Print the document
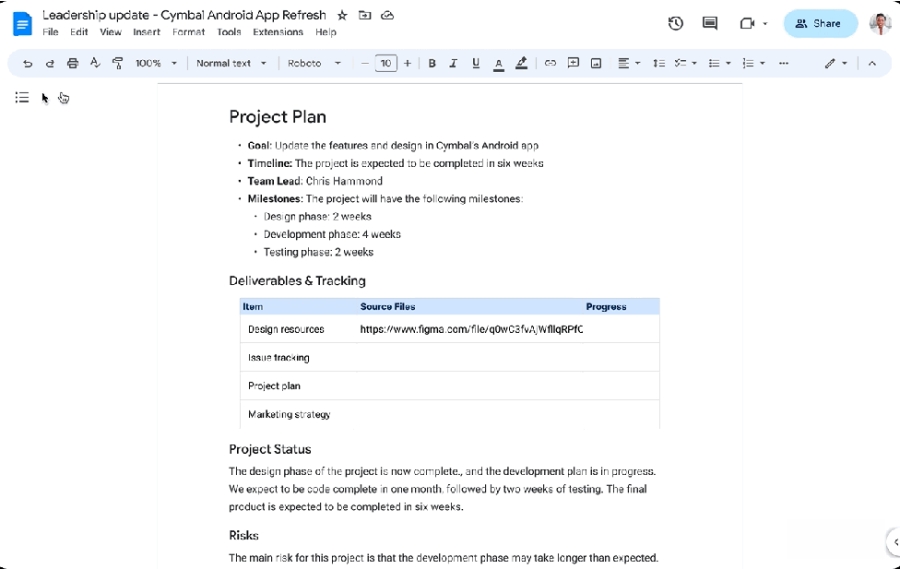The height and width of the screenshot is (569, 900). (x=72, y=63)
